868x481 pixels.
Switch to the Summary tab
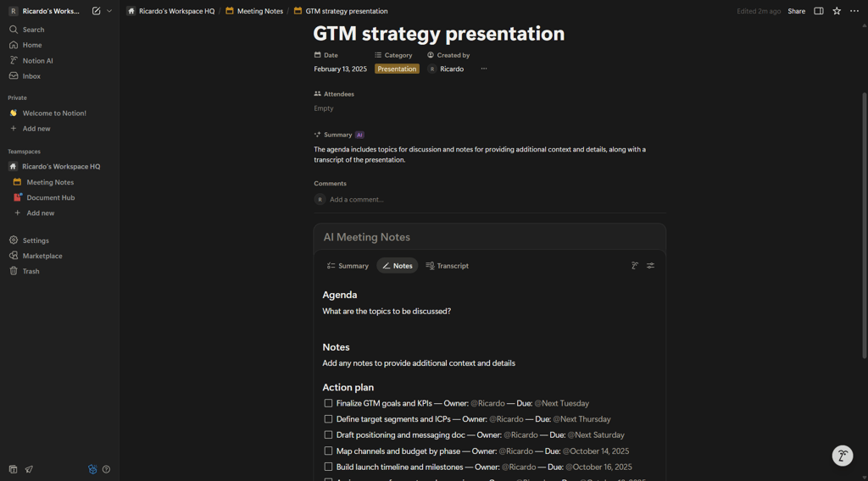click(x=348, y=266)
